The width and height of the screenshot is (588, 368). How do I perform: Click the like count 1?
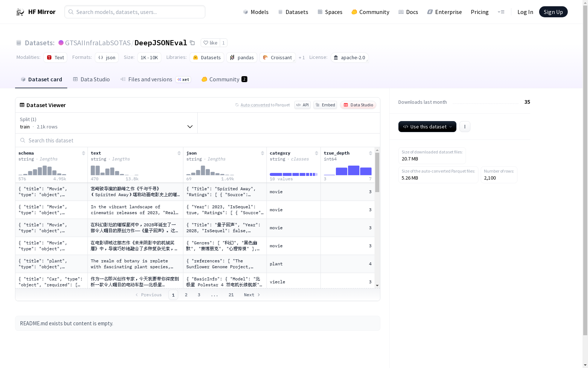coord(223,43)
